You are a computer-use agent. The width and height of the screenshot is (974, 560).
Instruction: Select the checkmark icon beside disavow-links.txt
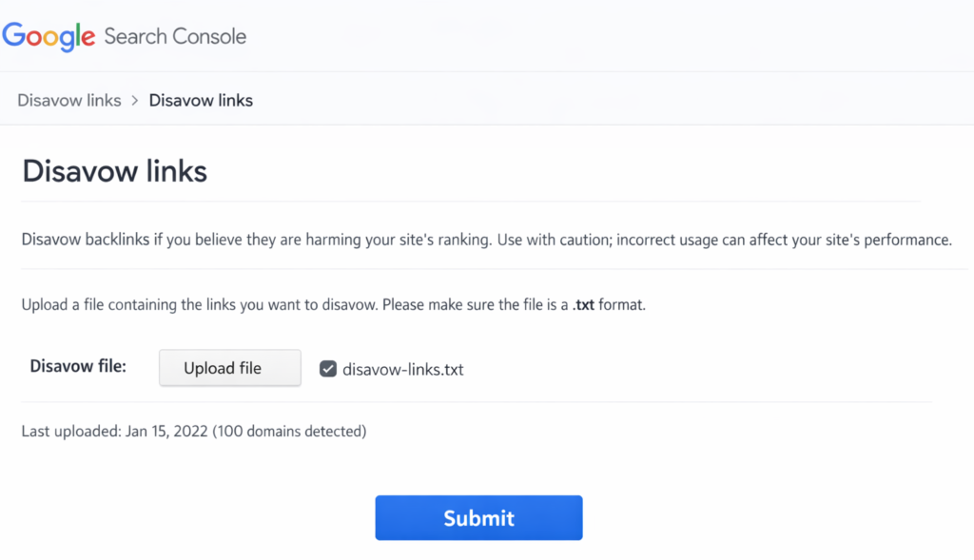coord(327,368)
